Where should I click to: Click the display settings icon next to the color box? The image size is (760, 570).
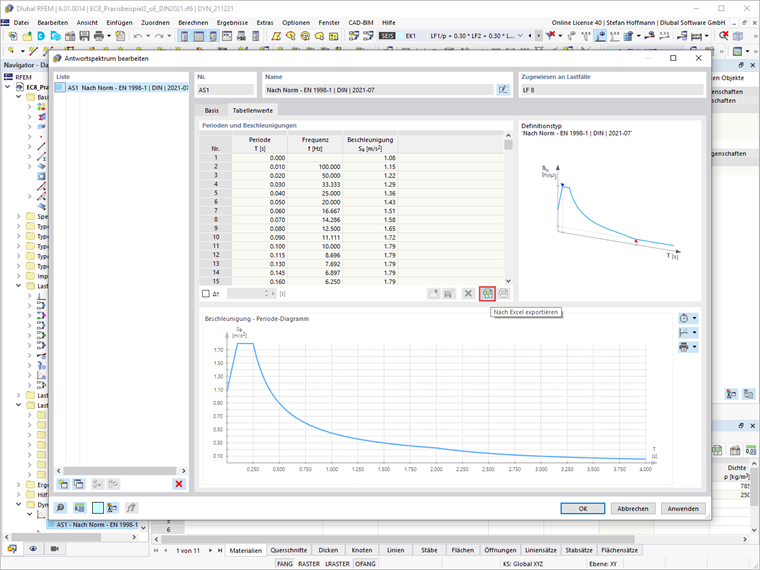[112, 507]
